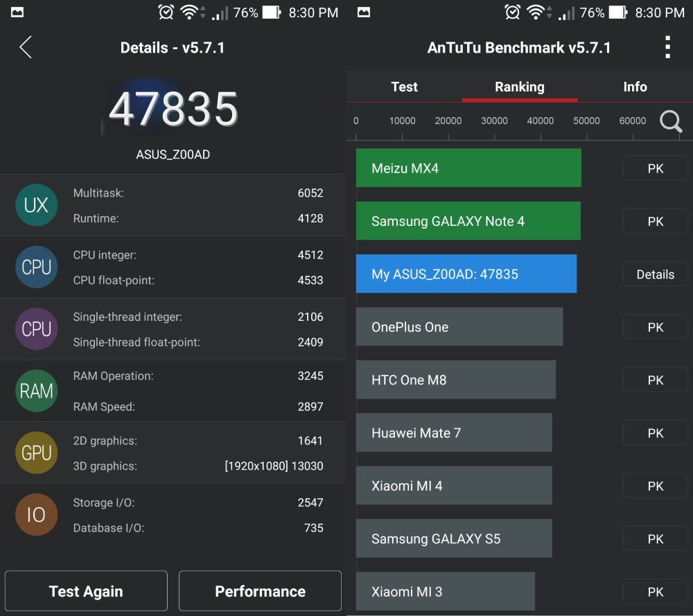Tap signal strength icon in left status bar
Viewport: 693px width, 616px height.
[x=220, y=13]
